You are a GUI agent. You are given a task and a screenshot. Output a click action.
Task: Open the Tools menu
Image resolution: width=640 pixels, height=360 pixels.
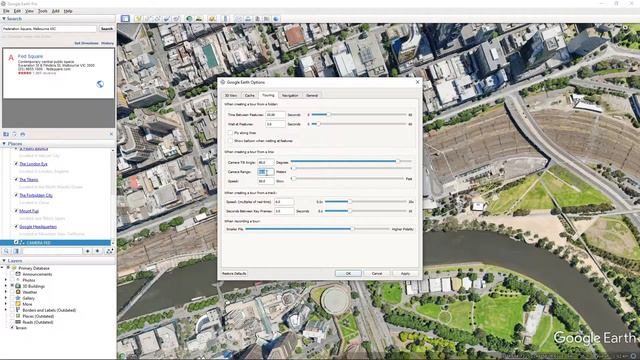click(42, 11)
